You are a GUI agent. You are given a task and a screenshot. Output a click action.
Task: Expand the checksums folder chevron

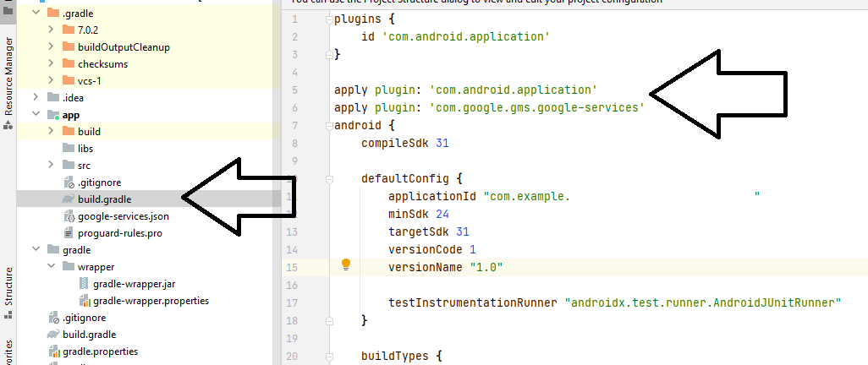point(51,64)
